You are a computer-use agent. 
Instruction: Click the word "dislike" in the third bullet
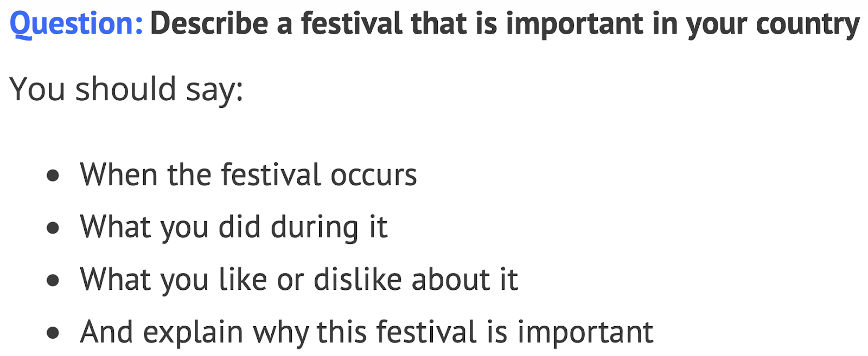(358, 279)
